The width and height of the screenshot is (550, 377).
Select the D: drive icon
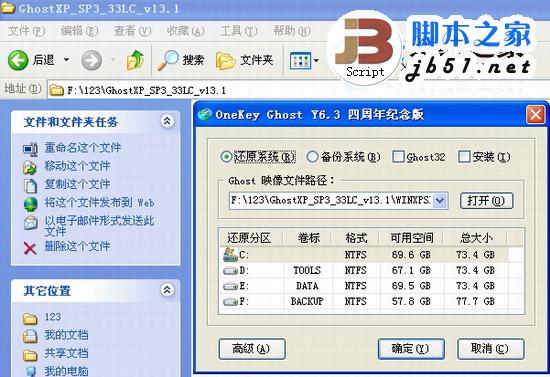pos(230,271)
